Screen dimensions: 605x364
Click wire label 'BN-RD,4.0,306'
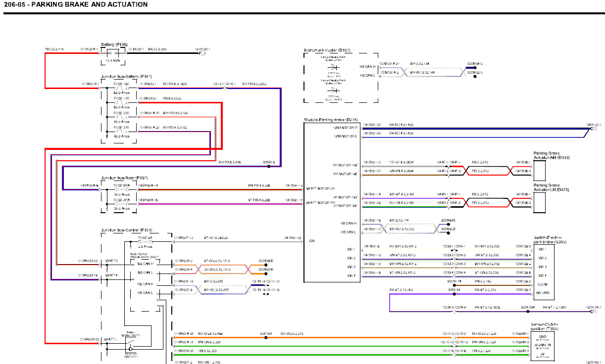[259, 185]
